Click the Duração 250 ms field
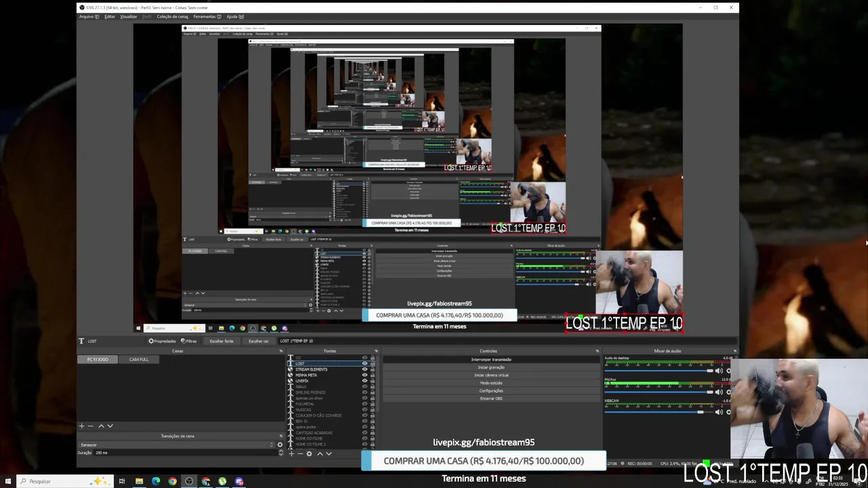868x488 pixels. point(186,452)
